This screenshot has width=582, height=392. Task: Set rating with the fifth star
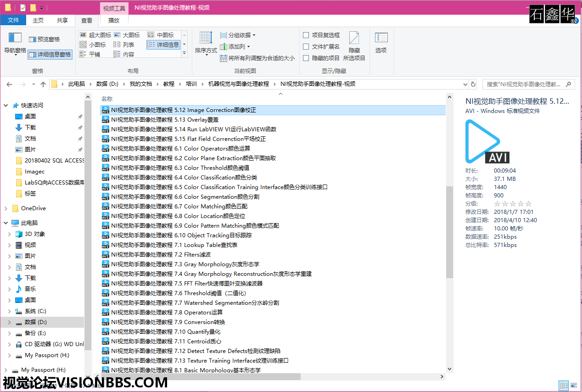(529, 204)
